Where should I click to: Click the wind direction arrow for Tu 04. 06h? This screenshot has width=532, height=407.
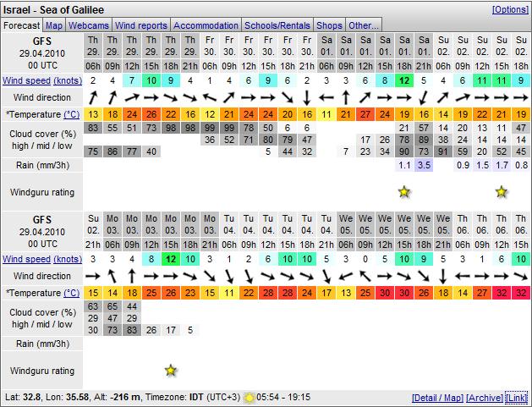coord(229,277)
